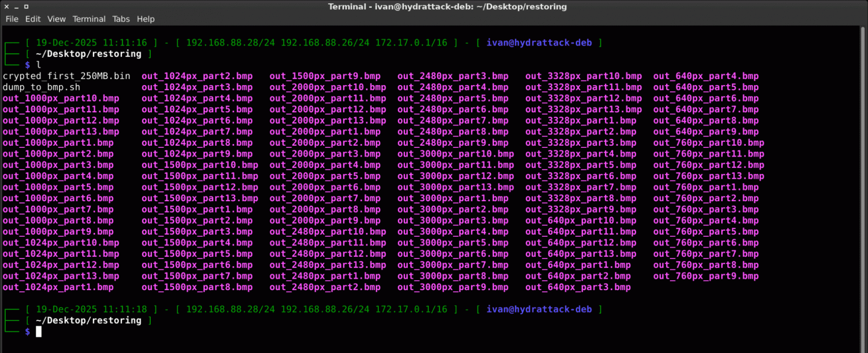Open the Tabs menu
Screen dimensions: 868x353
click(x=121, y=19)
